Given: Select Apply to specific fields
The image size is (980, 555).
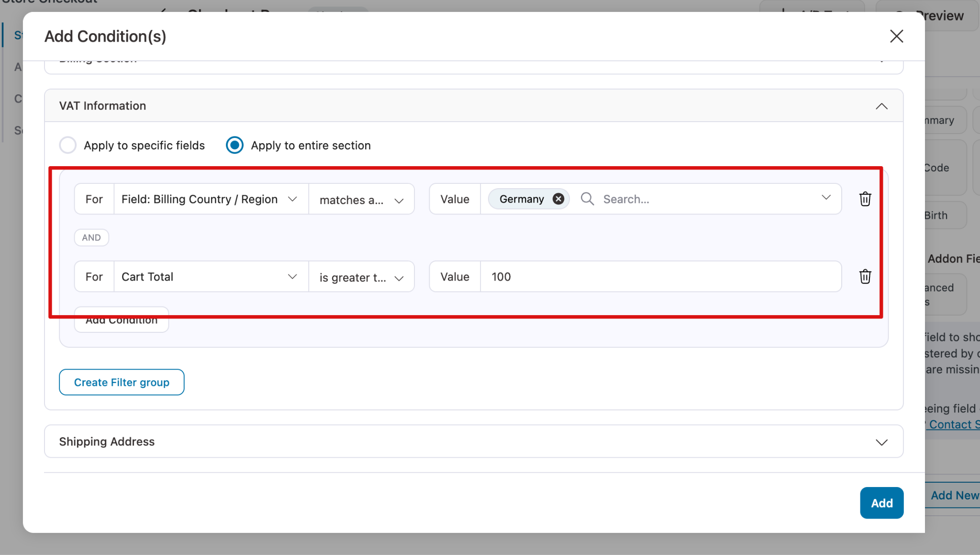Looking at the screenshot, I should 68,145.
